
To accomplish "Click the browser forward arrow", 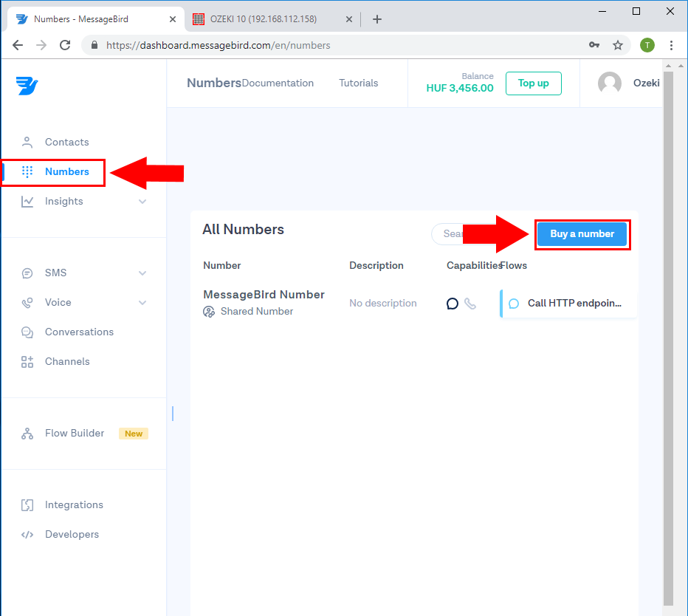I will pos(41,45).
